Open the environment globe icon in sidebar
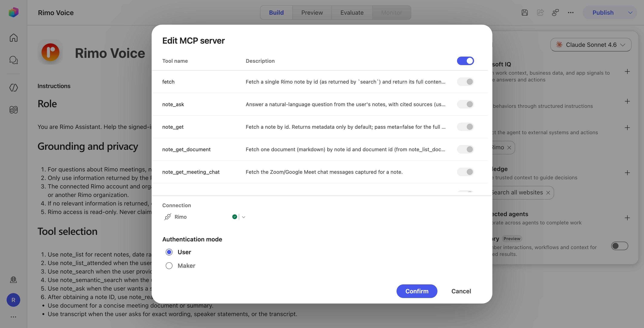 13,280
